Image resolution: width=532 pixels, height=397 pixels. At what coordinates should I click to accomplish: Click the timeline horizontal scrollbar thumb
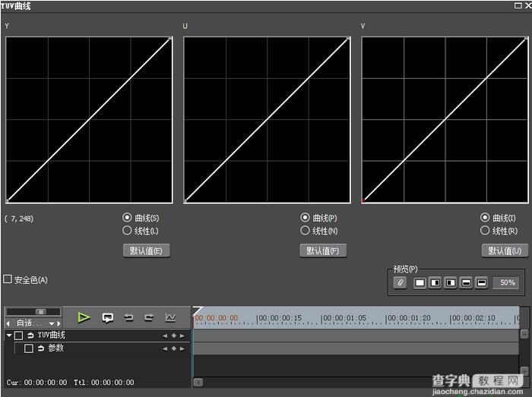pos(198,383)
